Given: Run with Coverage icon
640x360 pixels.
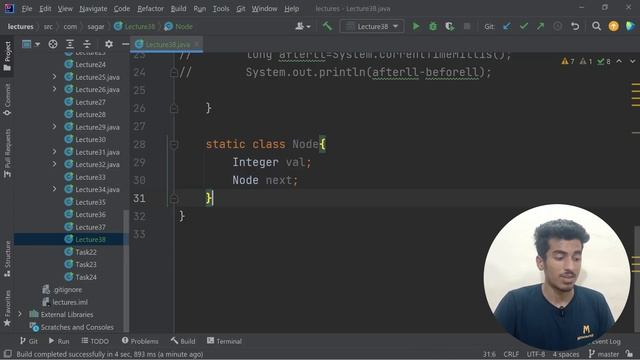Looking at the screenshot, I should [450, 27].
